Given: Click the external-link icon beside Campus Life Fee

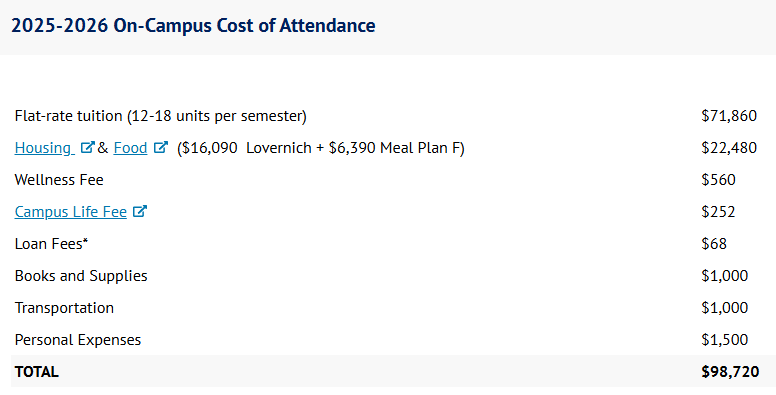Looking at the screenshot, I should point(140,211).
